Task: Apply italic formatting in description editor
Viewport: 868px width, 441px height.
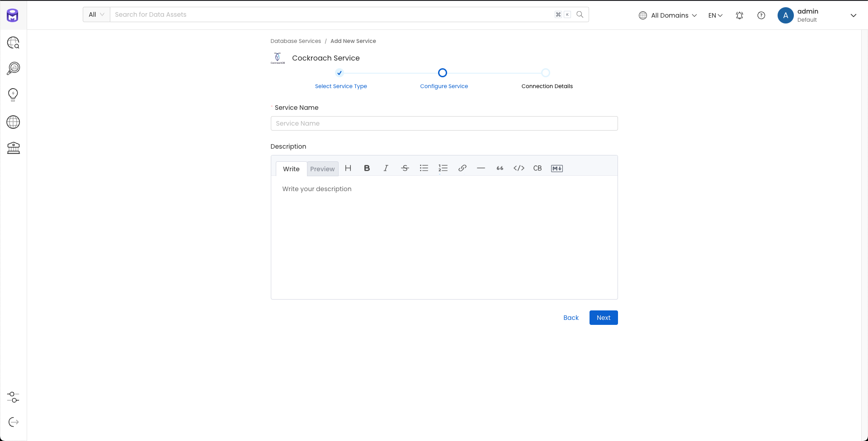Action: click(x=386, y=168)
